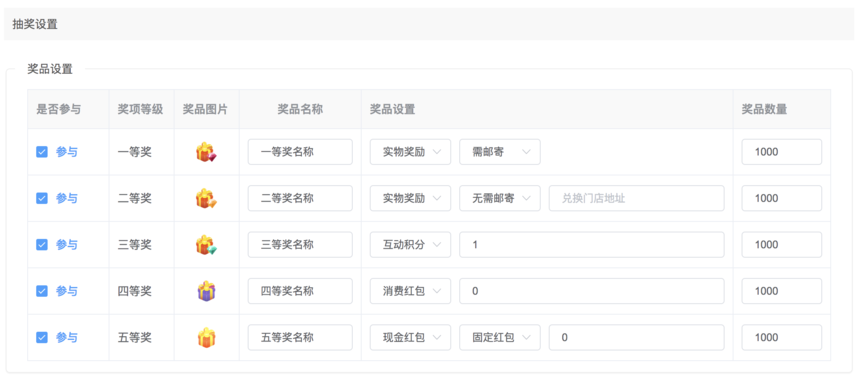Screen dimensions: 860x381
Task: Click the 一等奖名称 input field
Action: pos(300,152)
